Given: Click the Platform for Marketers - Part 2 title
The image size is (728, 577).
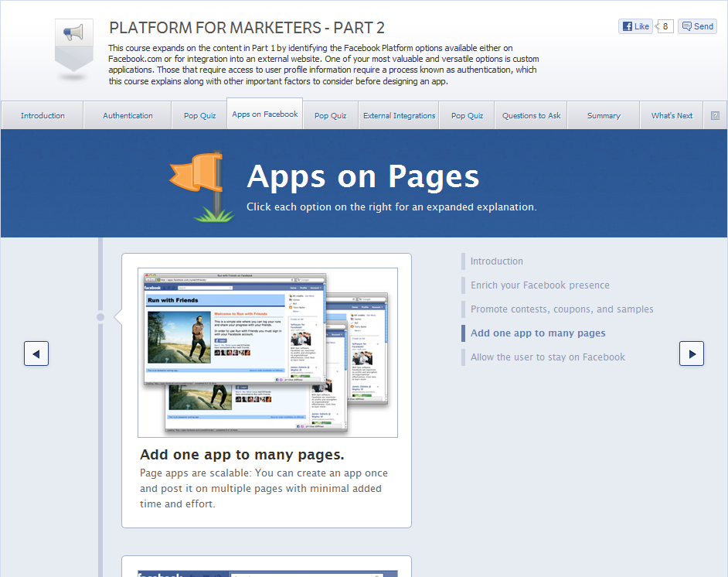Looking at the screenshot, I should pyautogui.click(x=247, y=28).
